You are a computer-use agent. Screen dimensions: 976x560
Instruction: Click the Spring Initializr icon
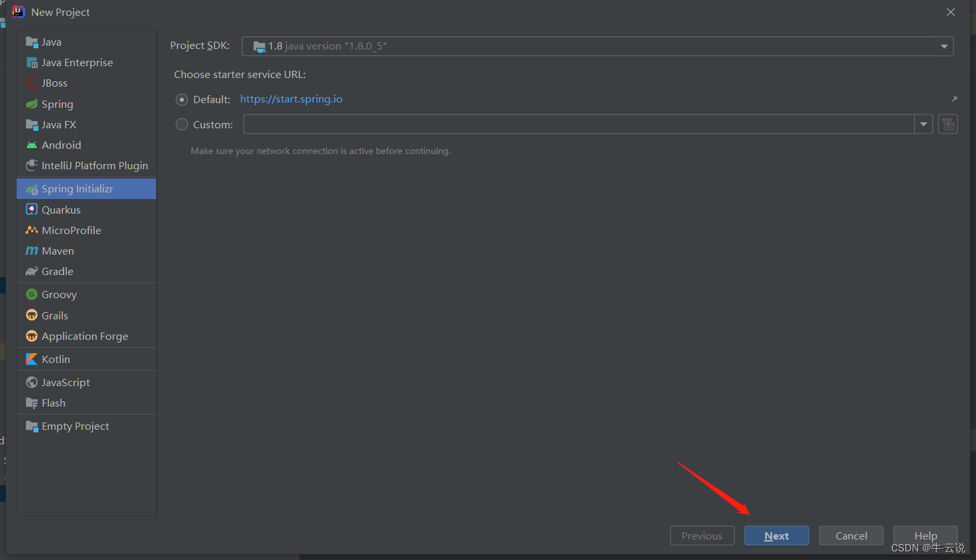[32, 189]
